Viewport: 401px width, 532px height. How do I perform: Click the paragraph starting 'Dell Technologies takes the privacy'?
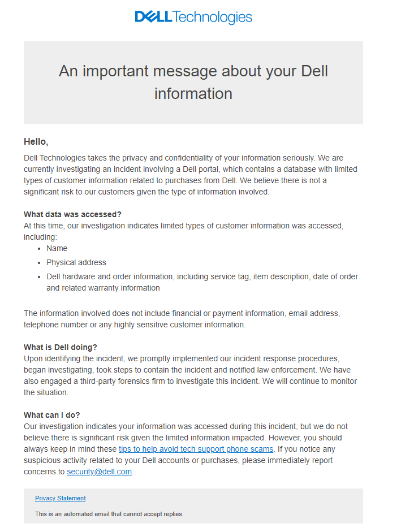click(191, 175)
